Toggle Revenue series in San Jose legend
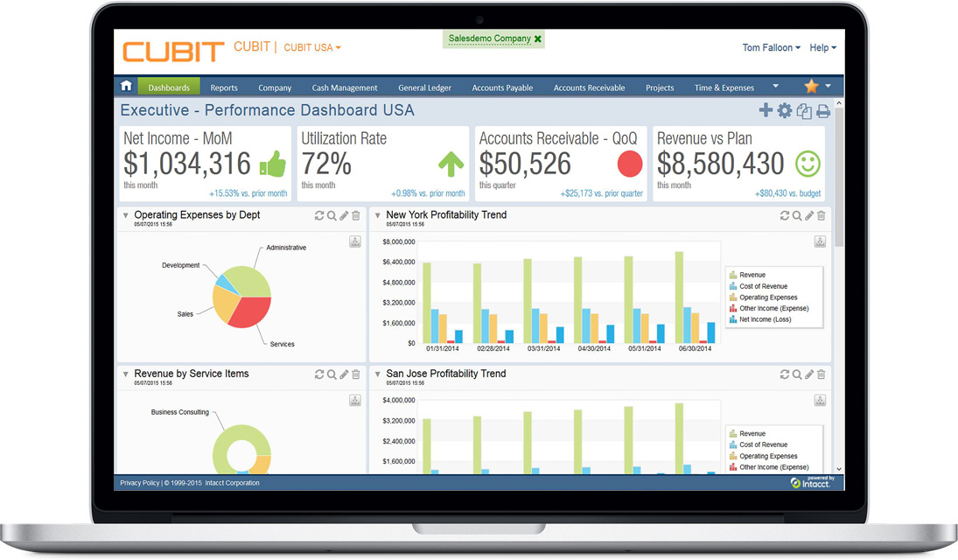Viewport: 958px width, 560px height. (x=747, y=433)
